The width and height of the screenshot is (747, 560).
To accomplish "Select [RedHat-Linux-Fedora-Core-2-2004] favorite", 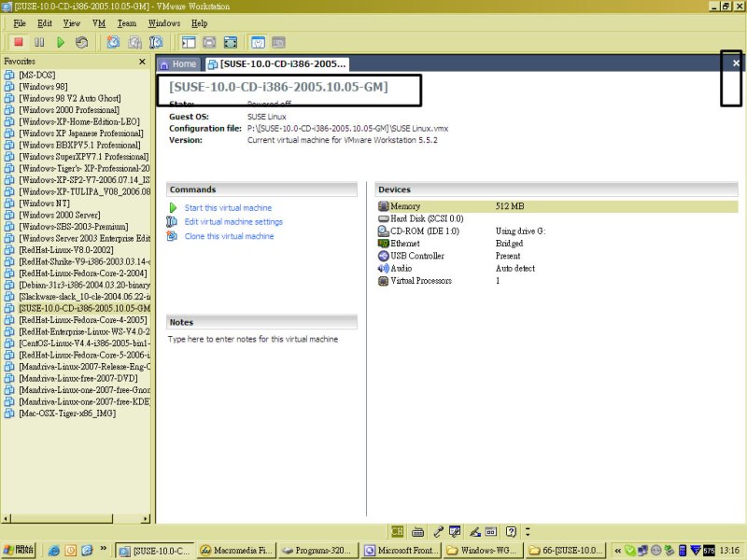I will coord(83,273).
